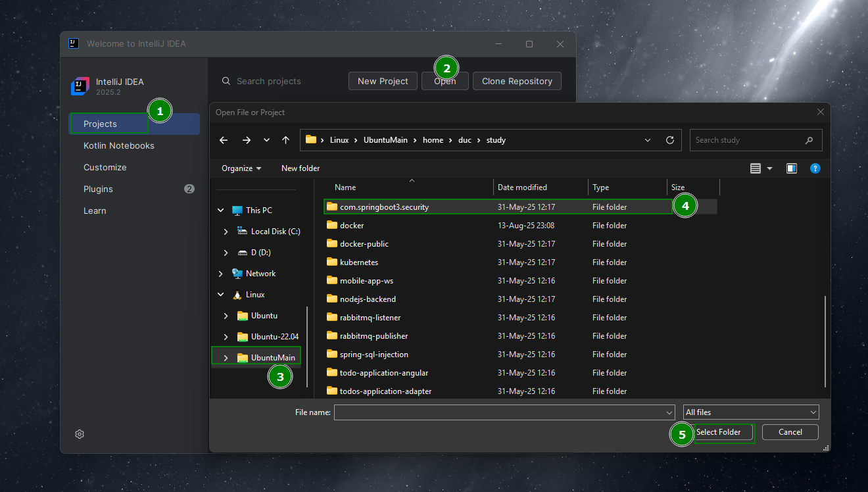Click the search magnifier icon beside Search projects
The width and height of the screenshot is (868, 492).
(226, 81)
